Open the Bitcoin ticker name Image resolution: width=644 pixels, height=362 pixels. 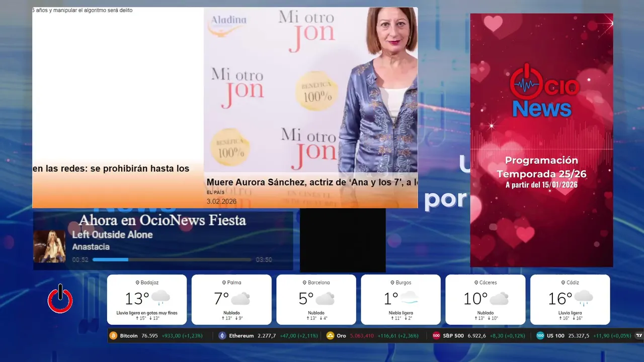[x=129, y=336]
